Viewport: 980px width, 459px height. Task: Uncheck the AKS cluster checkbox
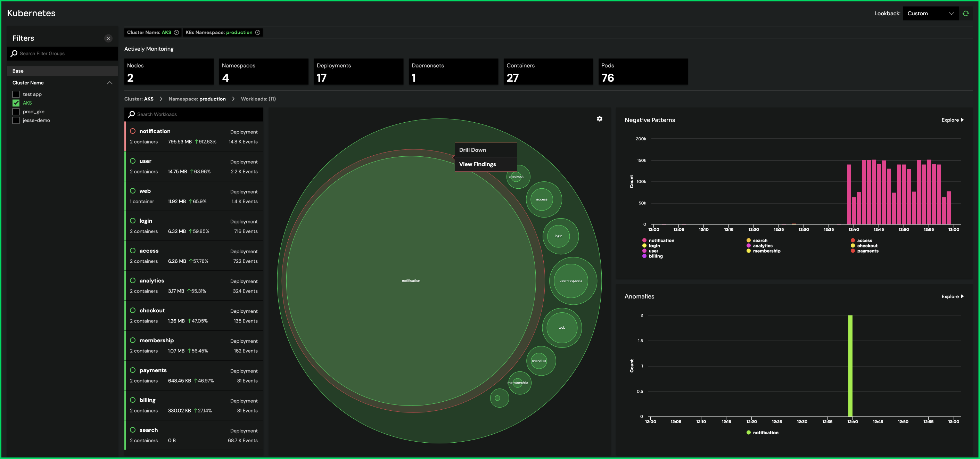click(16, 103)
